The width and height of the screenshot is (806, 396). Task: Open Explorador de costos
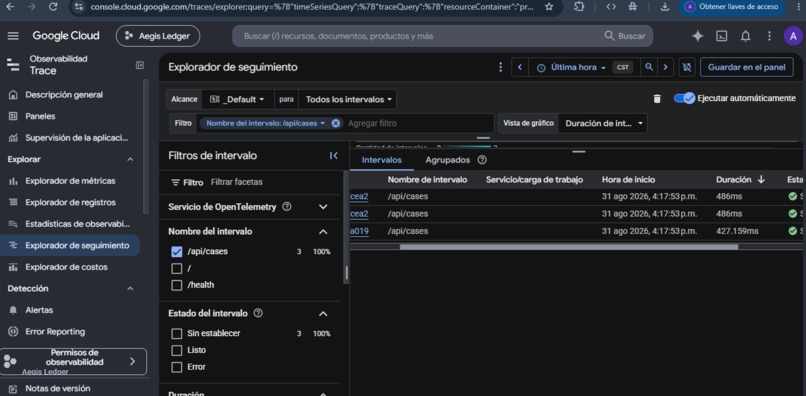[66, 267]
